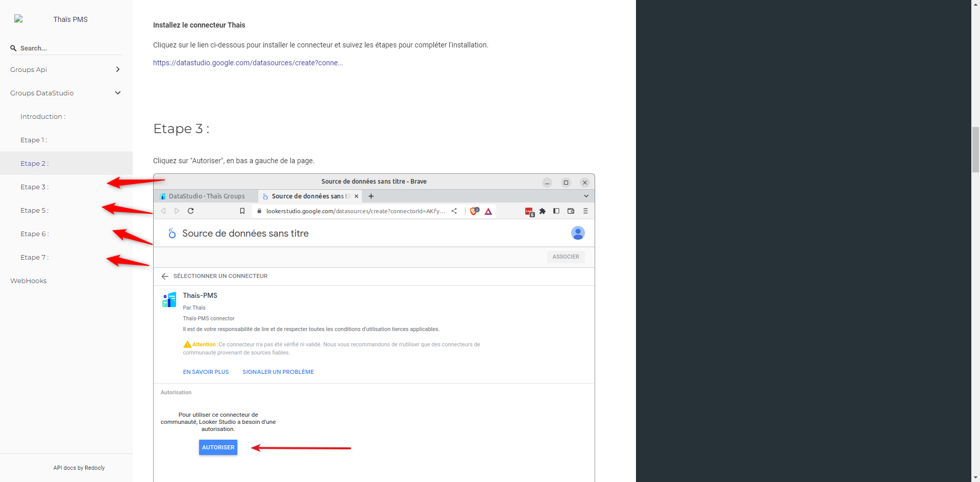
Task: Minimize the Brave window
Action: point(547,183)
